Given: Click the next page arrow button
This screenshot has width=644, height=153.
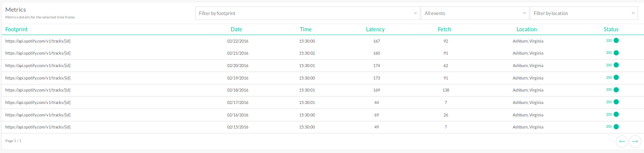Looking at the screenshot, I should pos(635,141).
